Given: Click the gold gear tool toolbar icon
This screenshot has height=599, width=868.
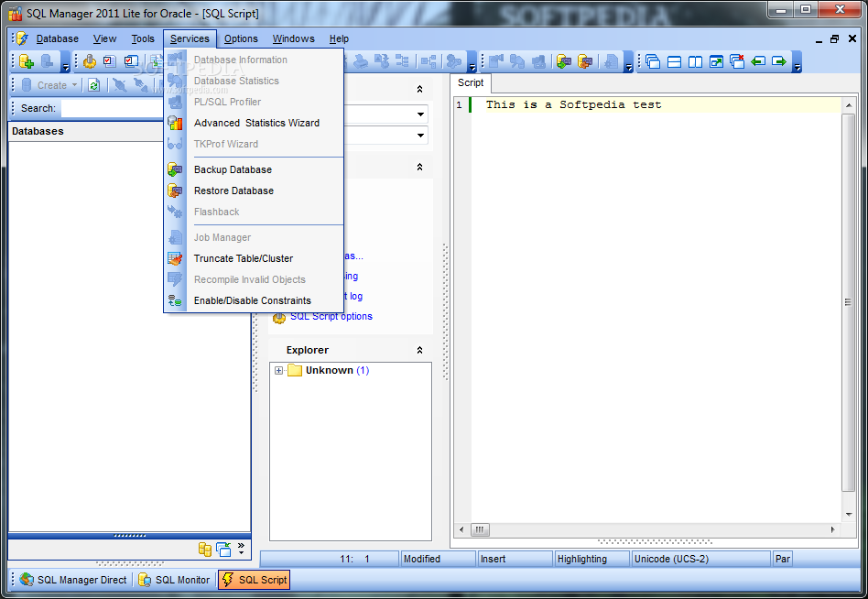Looking at the screenshot, I should point(89,61).
